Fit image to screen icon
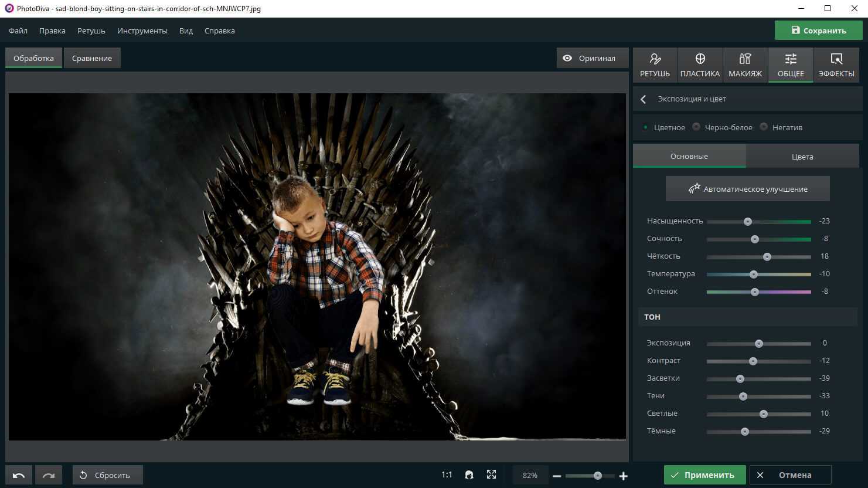 coord(491,475)
